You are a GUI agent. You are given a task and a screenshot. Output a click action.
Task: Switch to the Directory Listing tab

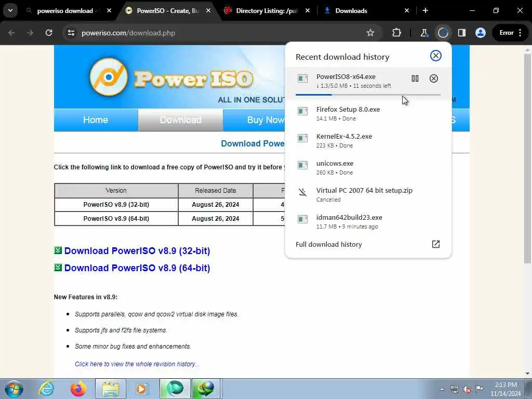tap(267, 11)
